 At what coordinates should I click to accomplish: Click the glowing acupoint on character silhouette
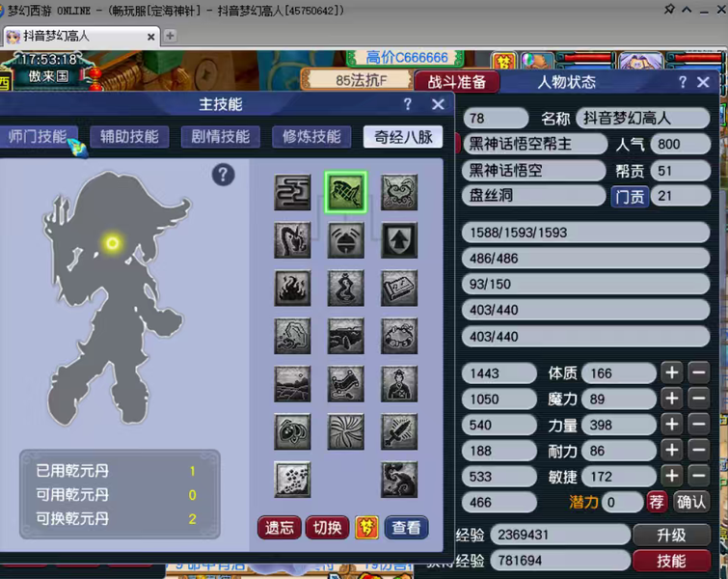pos(112,242)
